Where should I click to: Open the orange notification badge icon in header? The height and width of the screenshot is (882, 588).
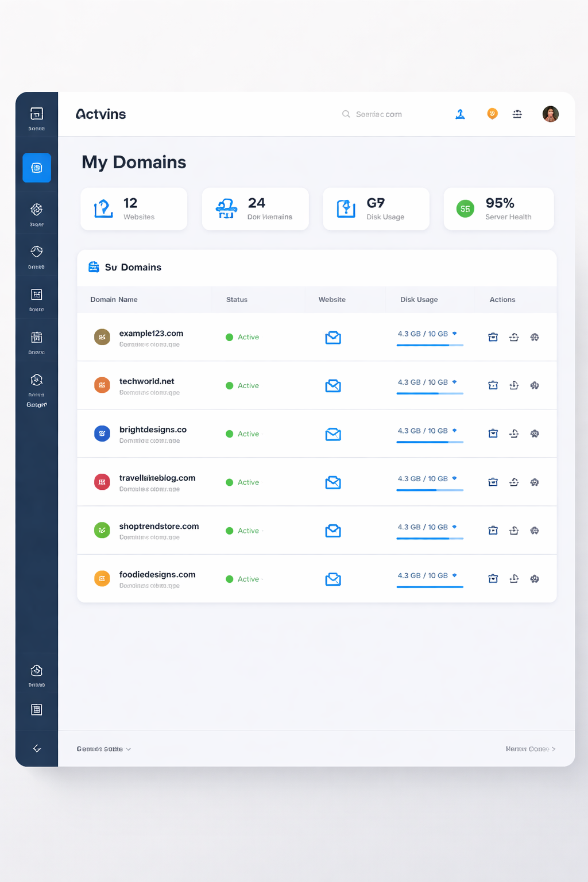click(492, 114)
